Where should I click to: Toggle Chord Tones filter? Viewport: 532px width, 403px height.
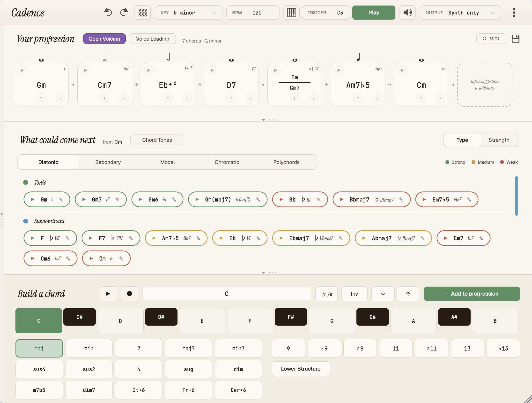pos(157,140)
